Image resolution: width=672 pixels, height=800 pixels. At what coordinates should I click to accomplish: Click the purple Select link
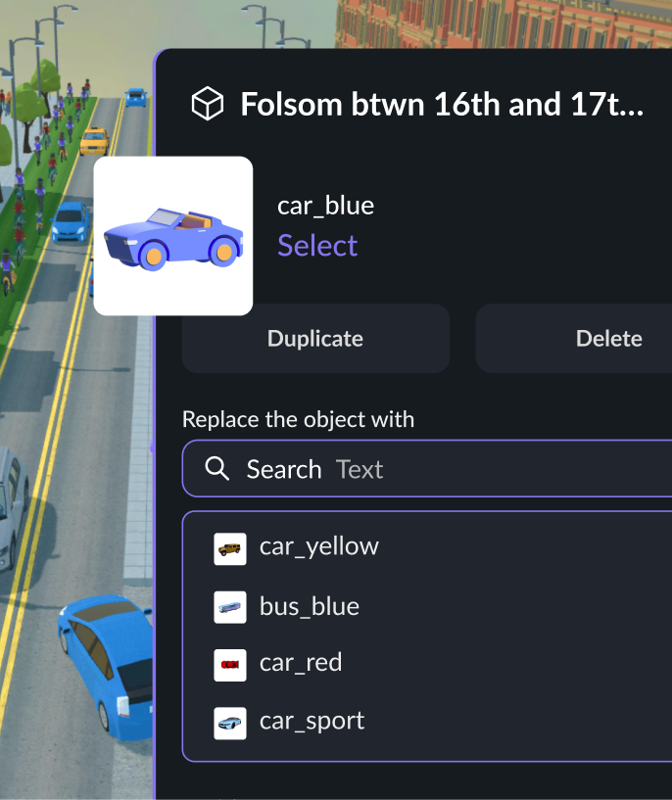317,246
